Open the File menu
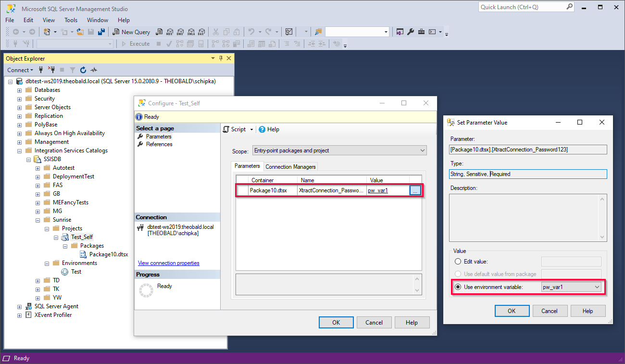625x364 pixels. [10, 20]
